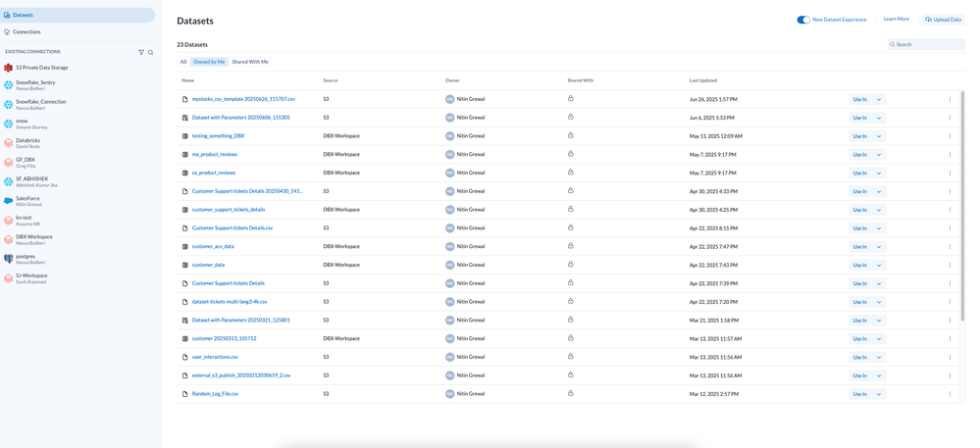Open more options for mystocks_csv_template row

(950, 99)
